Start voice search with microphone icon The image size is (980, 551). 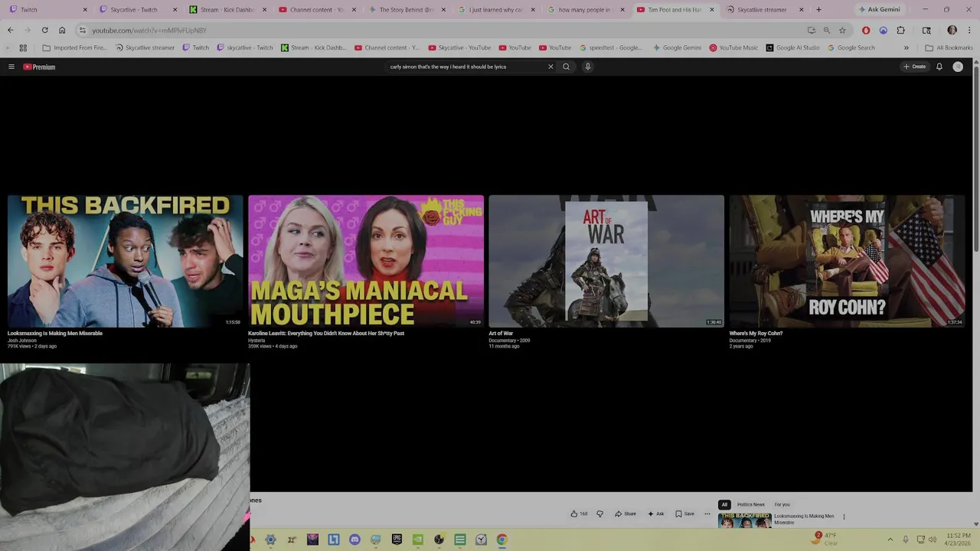[588, 67]
